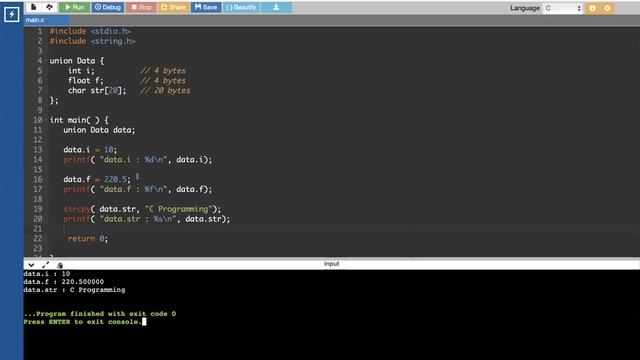Open the Language dropdown showing C

pos(563,8)
